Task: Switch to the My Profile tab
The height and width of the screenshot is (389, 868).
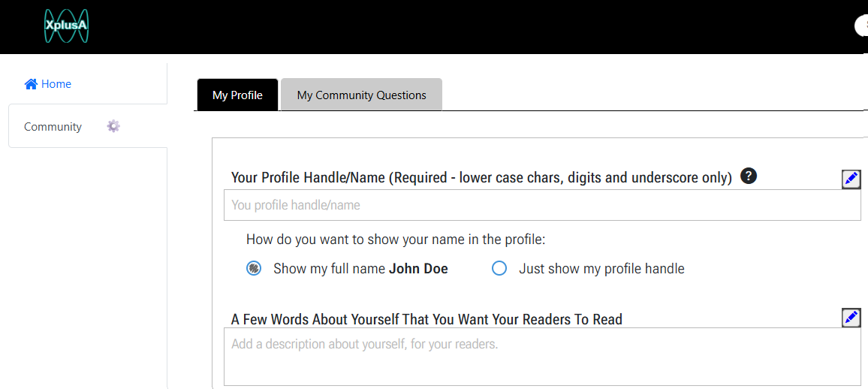Action: [237, 95]
